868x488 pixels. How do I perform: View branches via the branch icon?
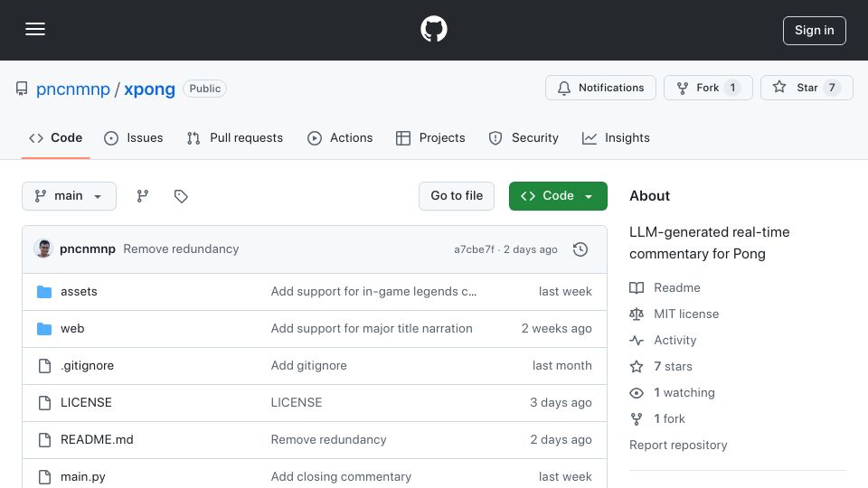143,196
